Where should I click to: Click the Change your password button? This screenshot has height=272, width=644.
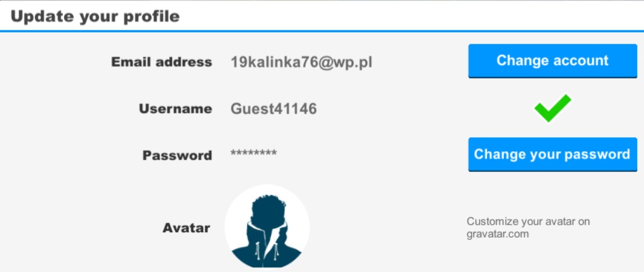[x=552, y=155]
